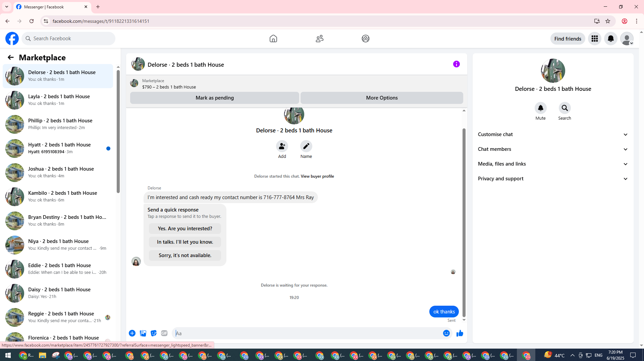
Task: Open Bryan Destiny chat conversation
Action: (58, 221)
